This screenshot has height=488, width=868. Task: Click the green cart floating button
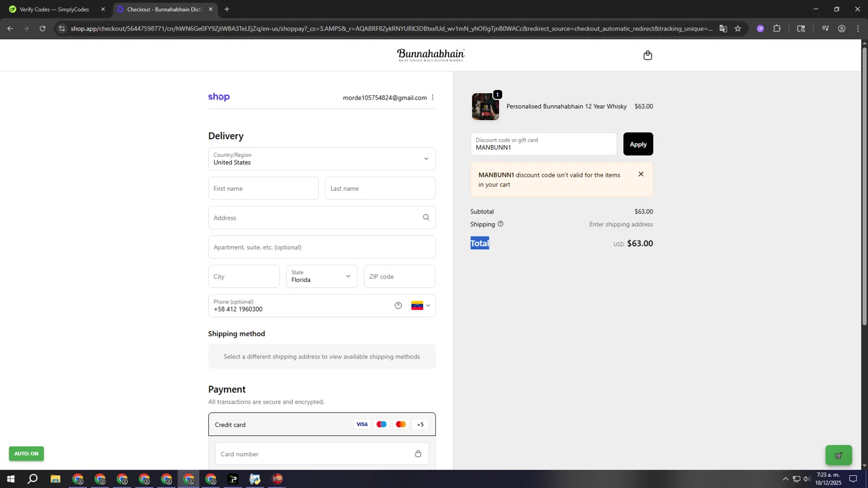(838, 456)
